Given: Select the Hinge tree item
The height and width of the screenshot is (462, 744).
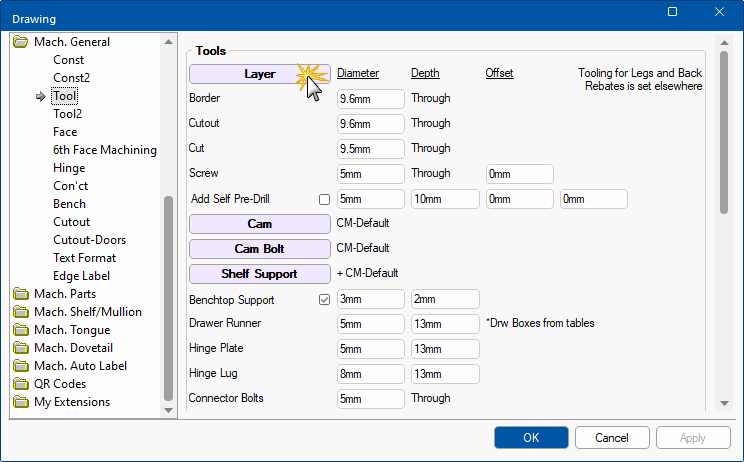Looking at the screenshot, I should coord(69,168).
